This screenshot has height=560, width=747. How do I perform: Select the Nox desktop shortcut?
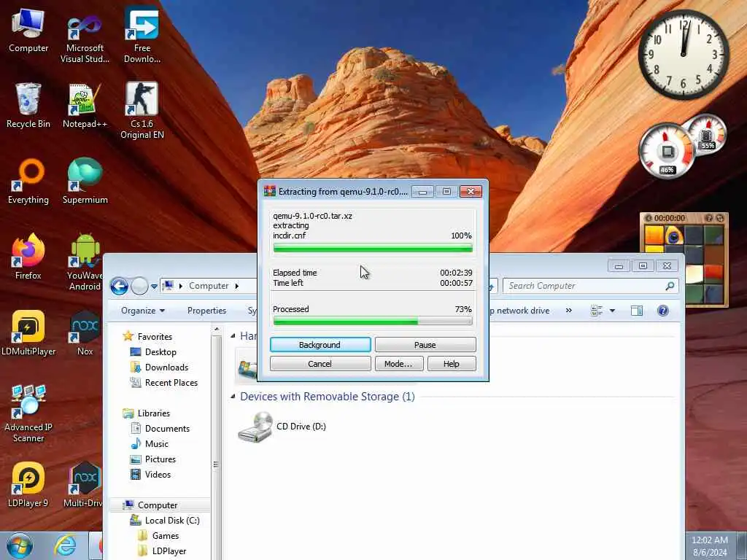[x=85, y=332]
